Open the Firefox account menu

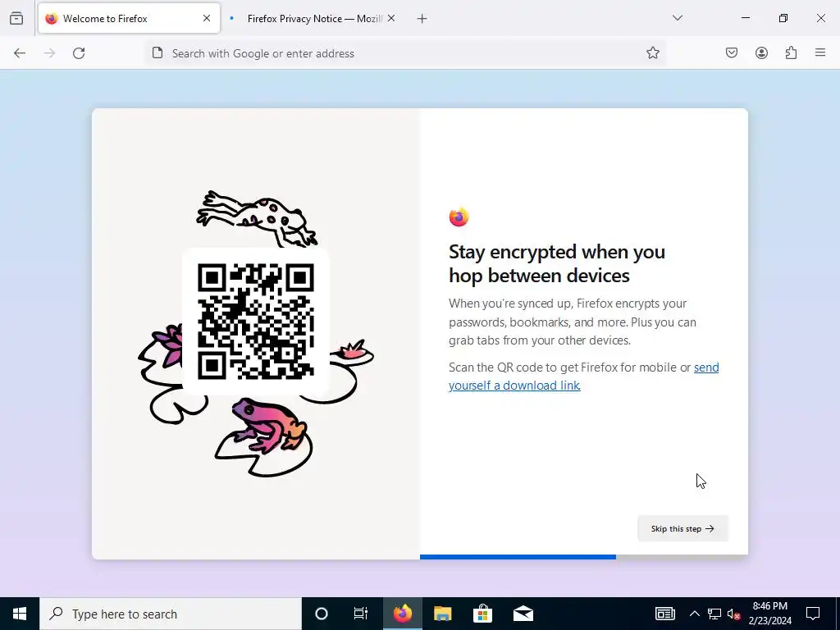[762, 52]
